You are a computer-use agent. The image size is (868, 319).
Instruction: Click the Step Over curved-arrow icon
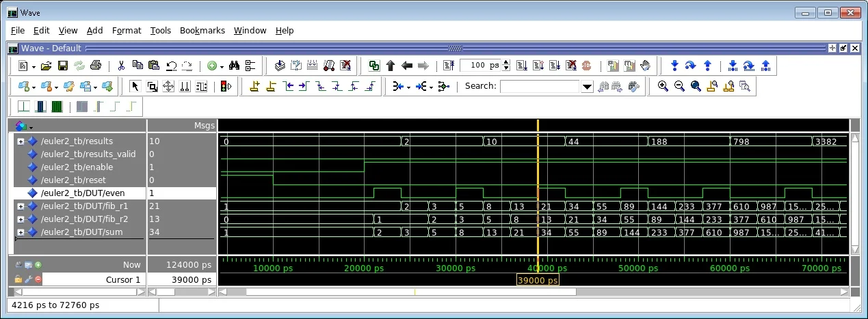pos(691,66)
